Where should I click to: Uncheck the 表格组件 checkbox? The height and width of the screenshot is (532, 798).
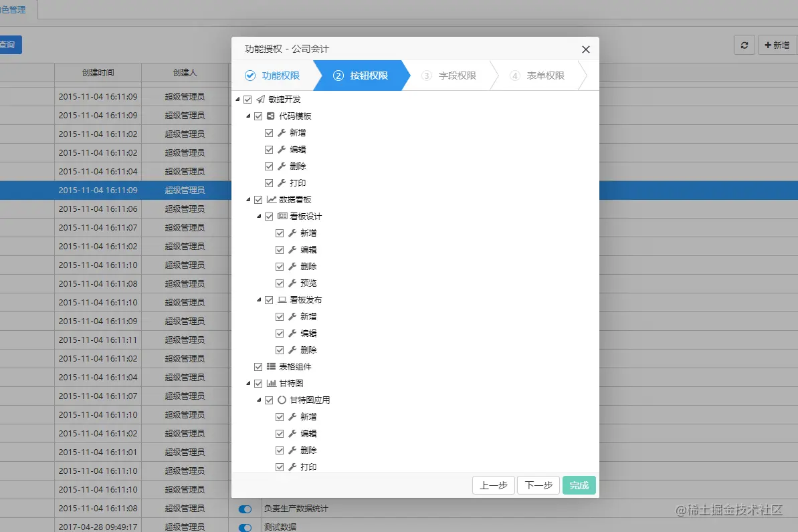pos(259,367)
